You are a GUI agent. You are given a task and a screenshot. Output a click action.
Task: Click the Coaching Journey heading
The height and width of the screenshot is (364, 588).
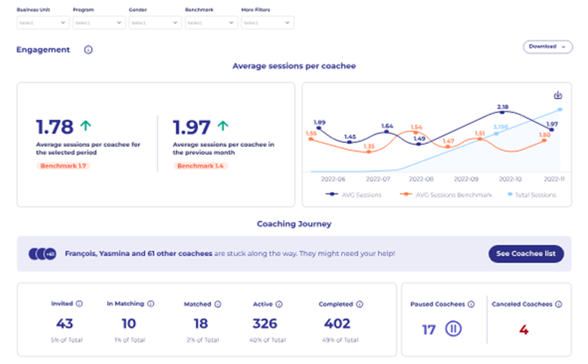(294, 224)
